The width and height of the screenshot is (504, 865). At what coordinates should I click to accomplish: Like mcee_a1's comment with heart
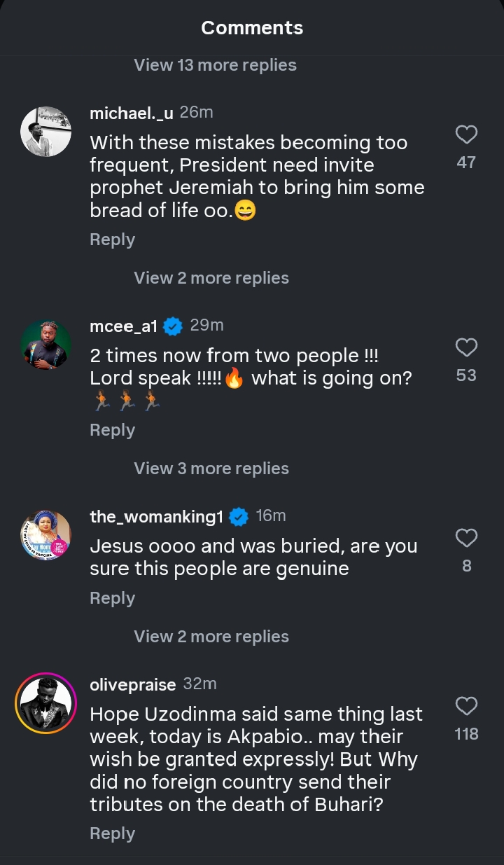point(466,347)
